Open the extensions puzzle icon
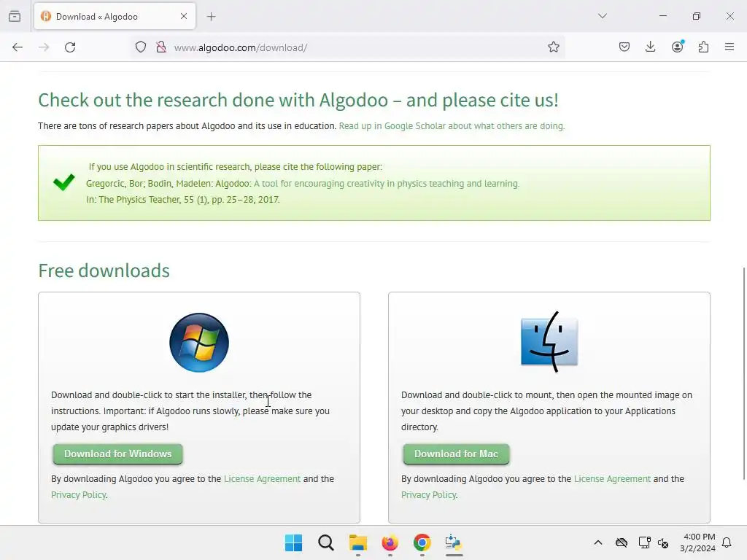The image size is (747, 560). pos(703,47)
